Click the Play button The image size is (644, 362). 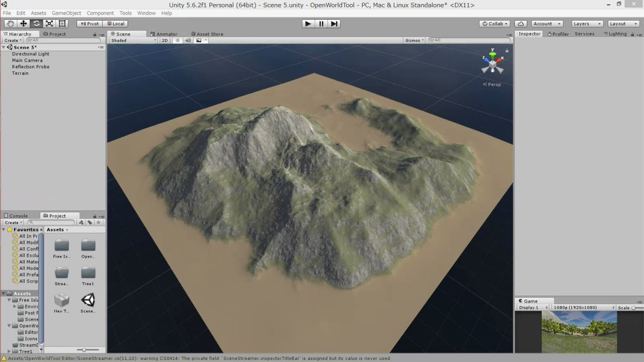(x=308, y=24)
